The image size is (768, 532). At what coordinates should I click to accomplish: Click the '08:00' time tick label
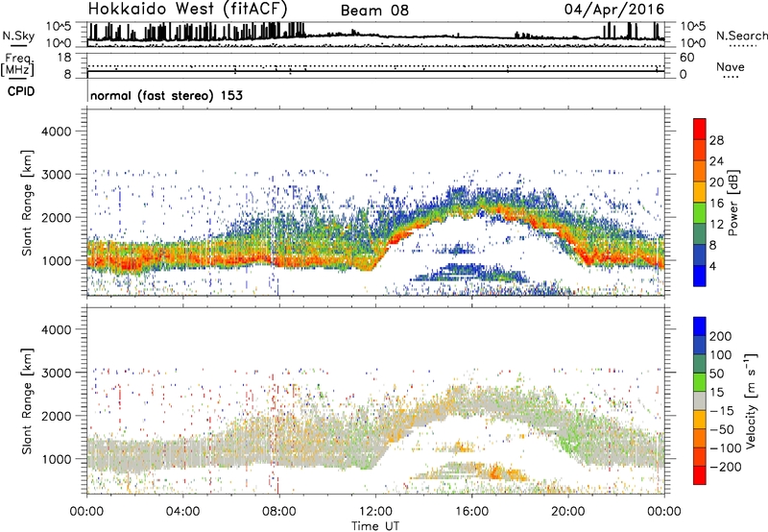pyautogui.click(x=279, y=512)
